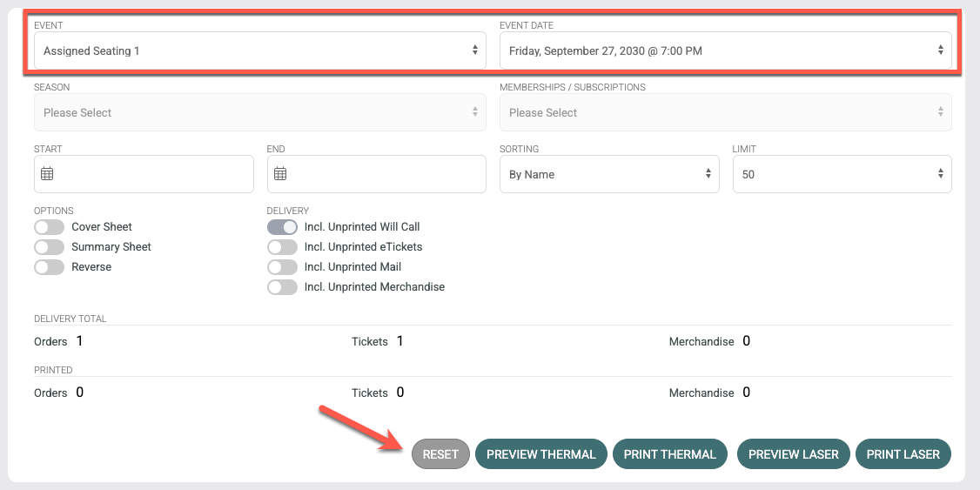Click the Event Date dropdown arrows
Image resolution: width=980 pixels, height=490 pixels.
point(941,50)
